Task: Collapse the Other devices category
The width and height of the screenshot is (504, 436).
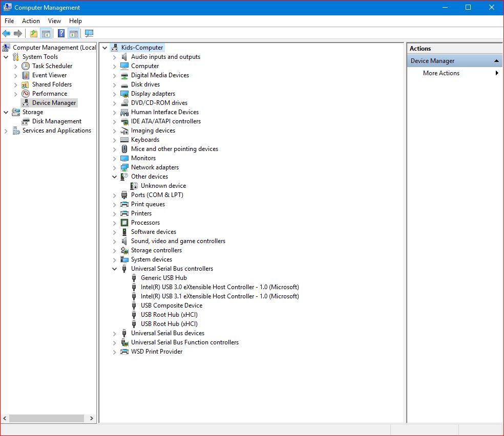Action: pos(114,177)
